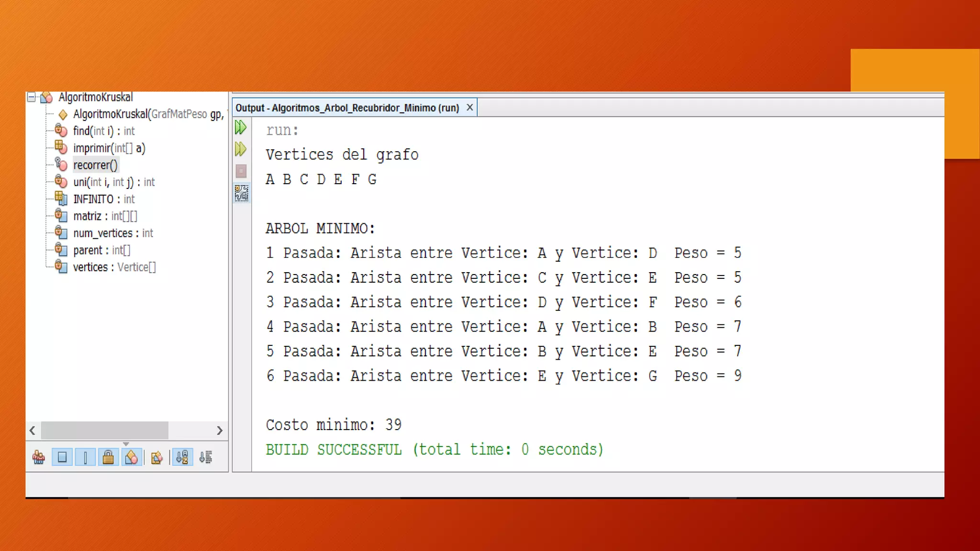980x551 pixels.
Task: Select the recorrer() method in navigator
Action: pyautogui.click(x=95, y=165)
